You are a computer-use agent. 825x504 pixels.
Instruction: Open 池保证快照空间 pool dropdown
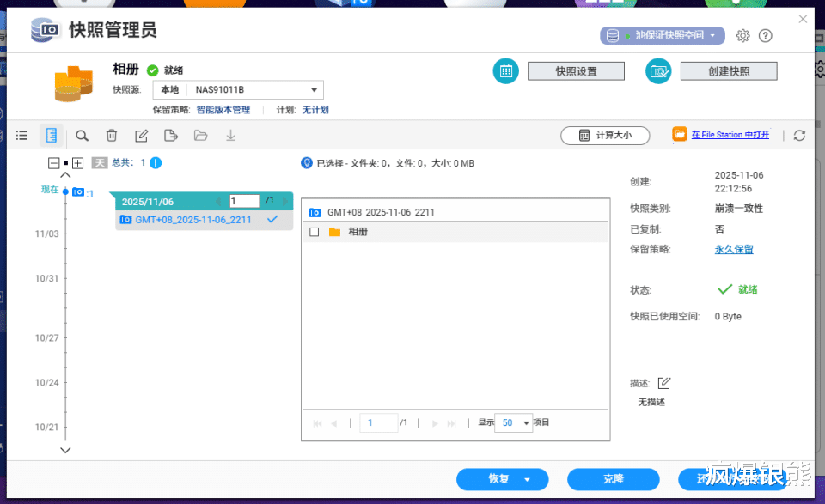coord(663,36)
